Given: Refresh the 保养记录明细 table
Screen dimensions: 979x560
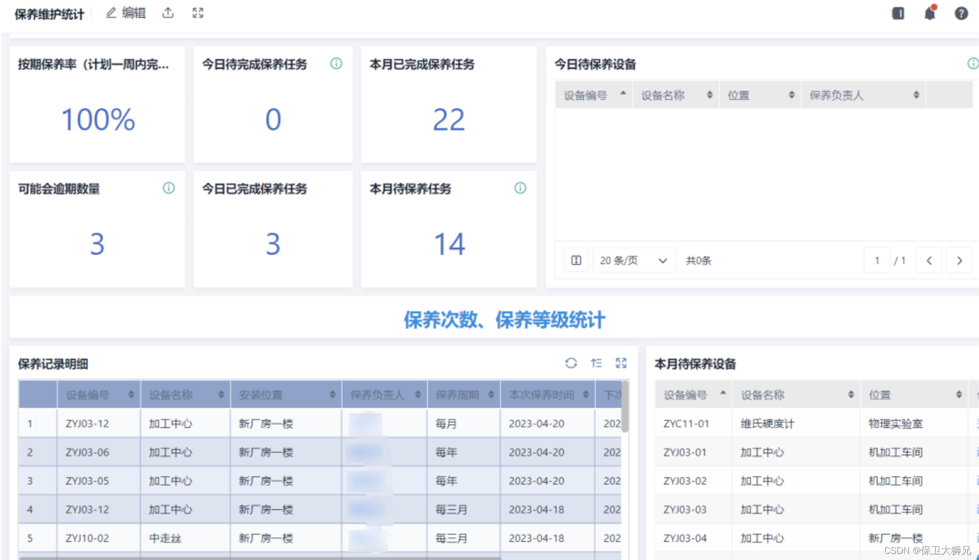Looking at the screenshot, I should [571, 363].
